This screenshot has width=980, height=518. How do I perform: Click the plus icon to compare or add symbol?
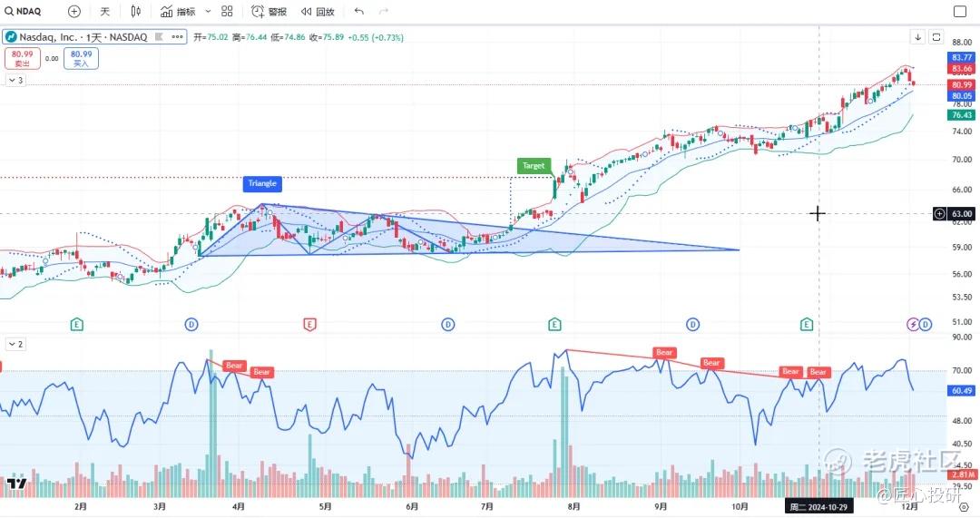[x=73, y=11]
